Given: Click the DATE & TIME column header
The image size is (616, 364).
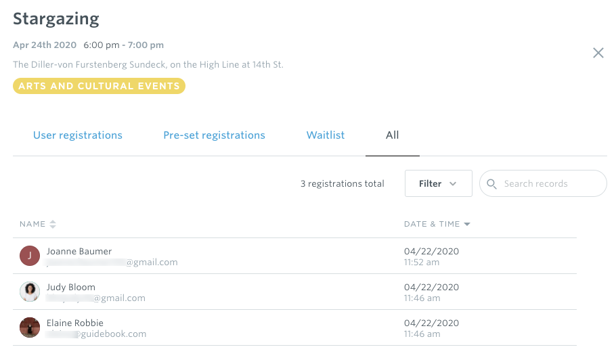Looking at the screenshot, I should tap(432, 224).
